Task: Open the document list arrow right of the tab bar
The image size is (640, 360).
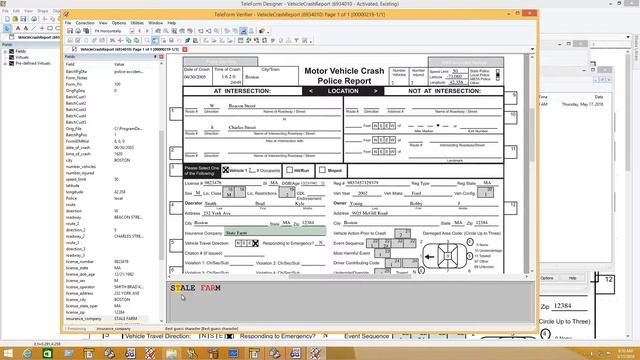Action: [x=532, y=49]
